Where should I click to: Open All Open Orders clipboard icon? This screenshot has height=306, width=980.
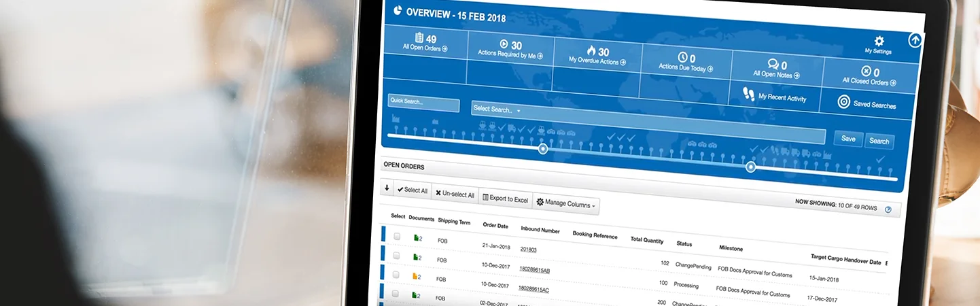pos(419,37)
